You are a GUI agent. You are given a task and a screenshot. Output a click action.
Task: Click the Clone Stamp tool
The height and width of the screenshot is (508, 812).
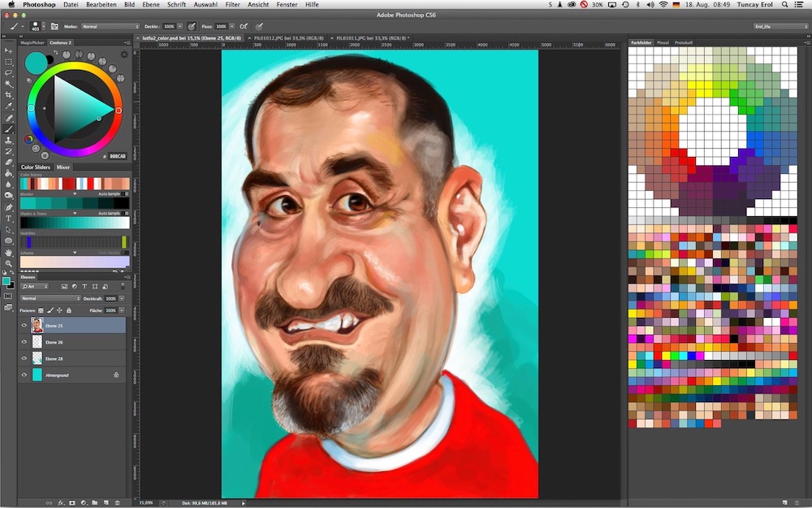pos(9,140)
